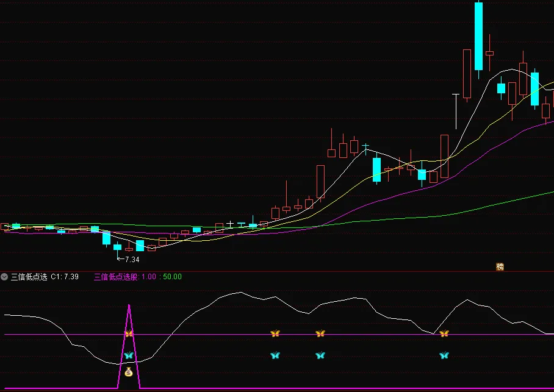
Task: Click the second cyan butterfly from the left
Action: pos(275,355)
